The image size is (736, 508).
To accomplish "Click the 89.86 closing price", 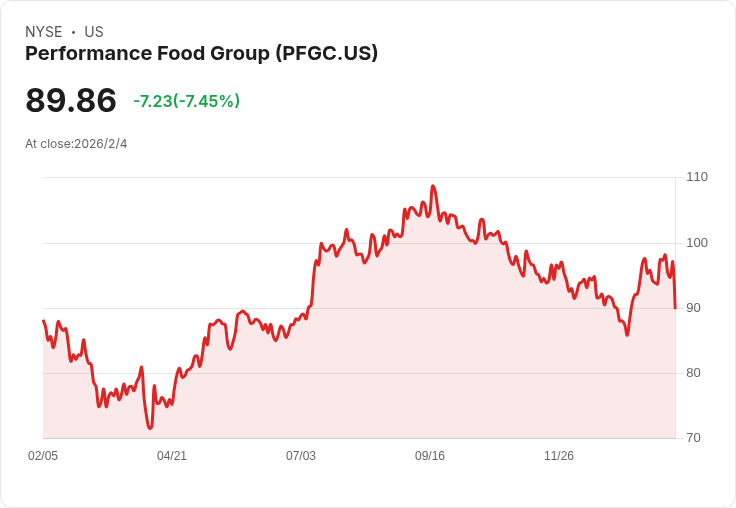I will tap(71, 100).
